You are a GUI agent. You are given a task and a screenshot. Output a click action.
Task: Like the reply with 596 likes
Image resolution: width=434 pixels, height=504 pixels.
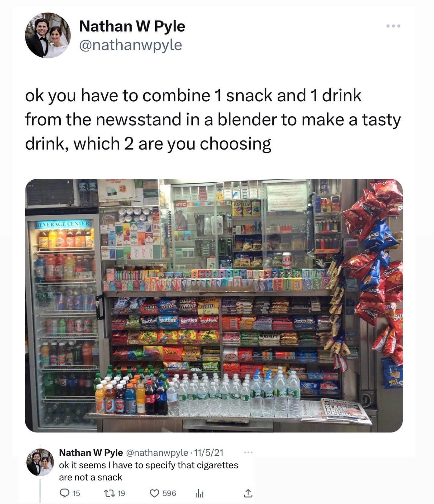154,493
